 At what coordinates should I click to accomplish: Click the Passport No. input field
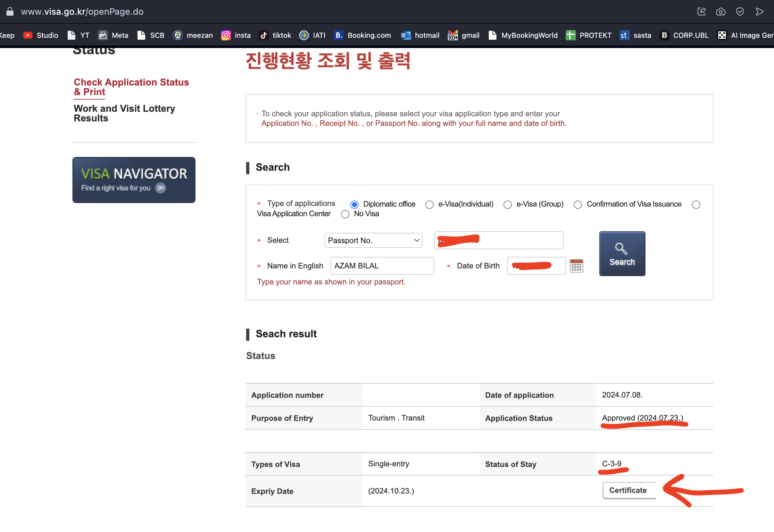(498, 240)
